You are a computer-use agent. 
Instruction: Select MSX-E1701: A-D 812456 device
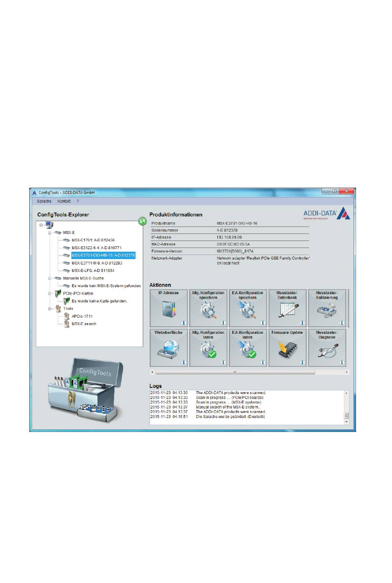(x=93, y=240)
